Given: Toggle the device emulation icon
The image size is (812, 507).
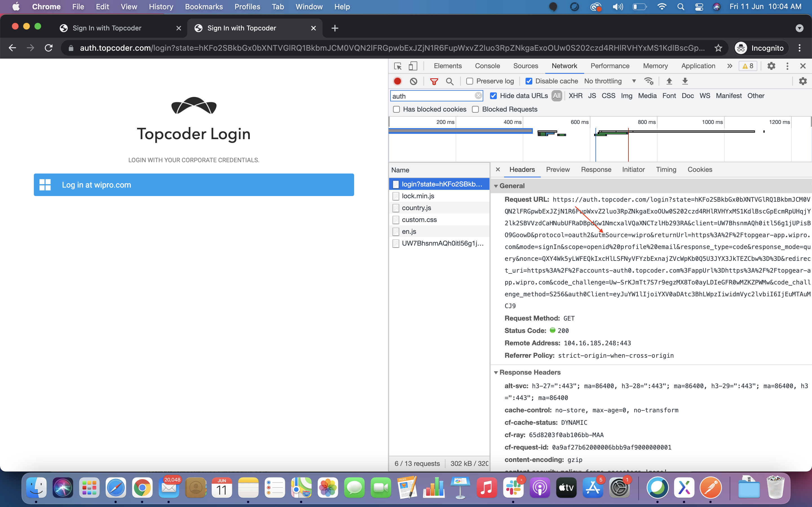Looking at the screenshot, I should (413, 66).
